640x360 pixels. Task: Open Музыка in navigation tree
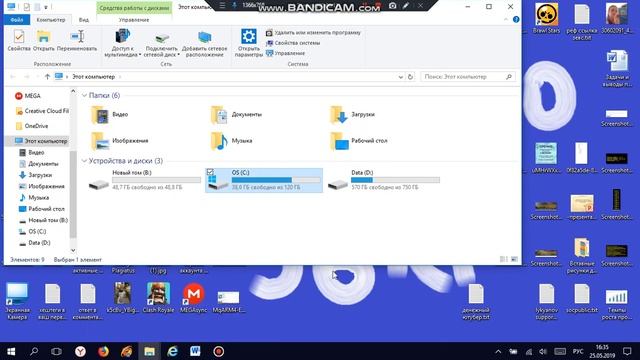tap(34, 198)
